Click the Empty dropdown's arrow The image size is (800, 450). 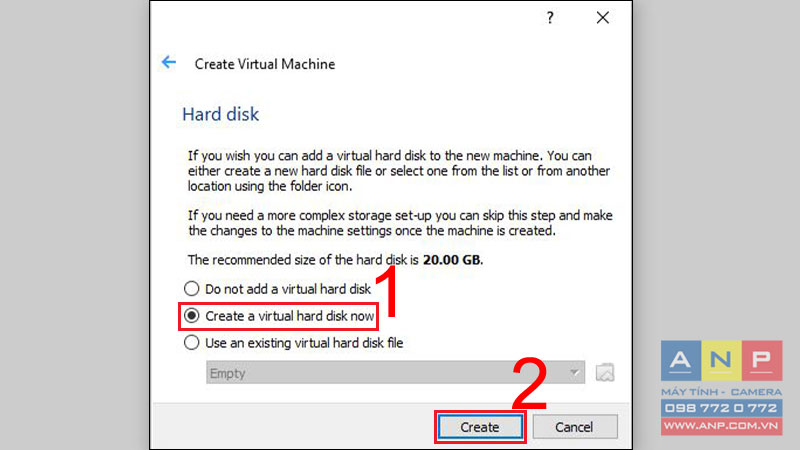tap(574, 372)
